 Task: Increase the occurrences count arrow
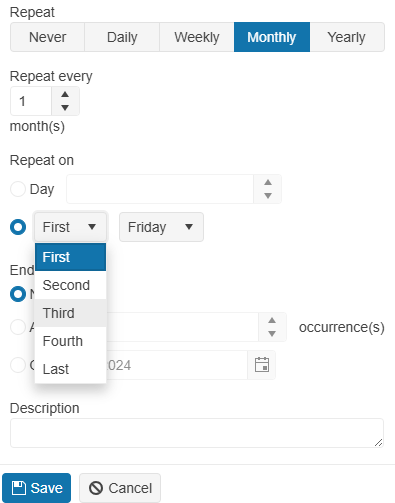[272, 320]
